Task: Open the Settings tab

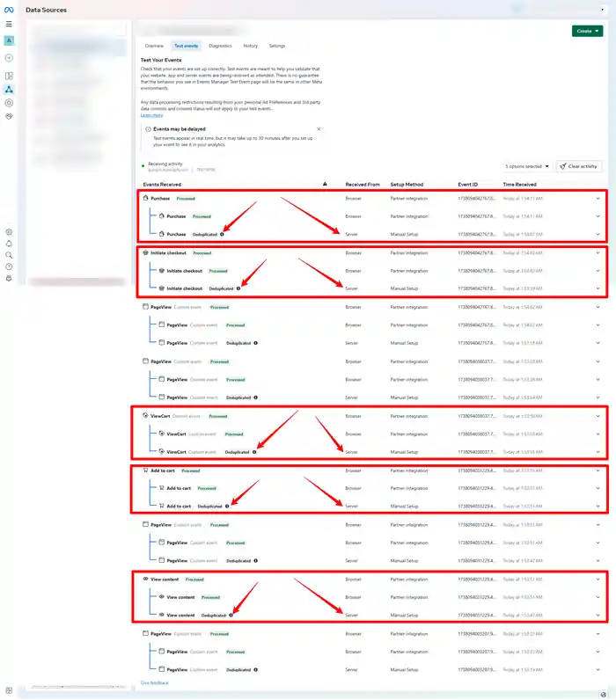Action: pyautogui.click(x=277, y=46)
